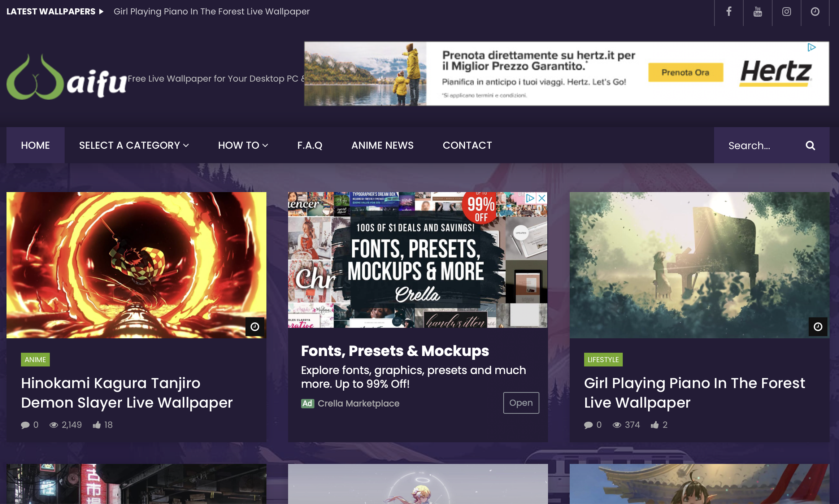Click the Free Live Wallpaper tagline text

coord(216,79)
